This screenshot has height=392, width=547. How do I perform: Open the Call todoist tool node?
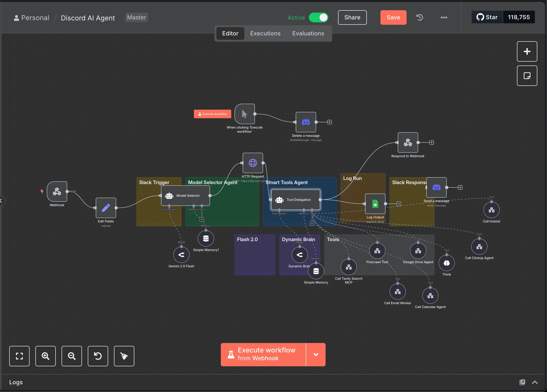click(491, 210)
